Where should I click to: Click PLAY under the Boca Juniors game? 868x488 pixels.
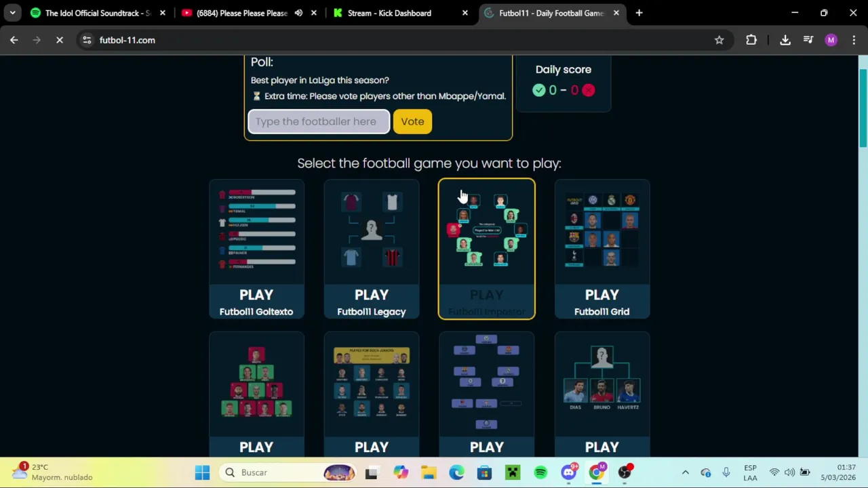click(x=372, y=447)
